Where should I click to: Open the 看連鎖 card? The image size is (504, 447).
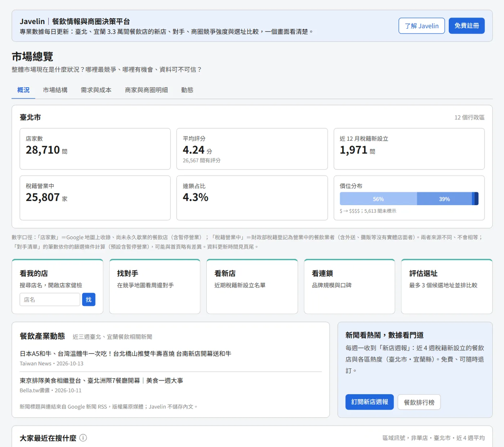click(349, 286)
